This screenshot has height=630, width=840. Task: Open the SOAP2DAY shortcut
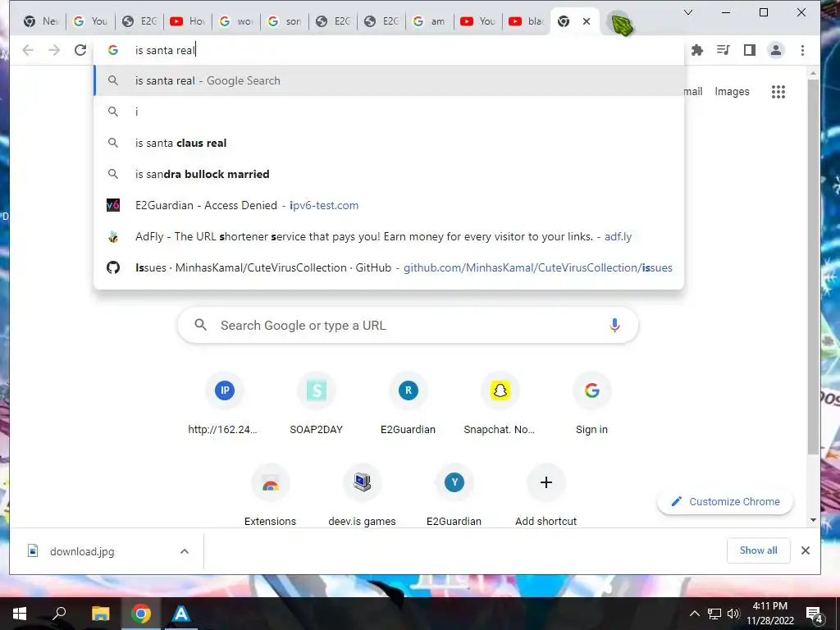[316, 404]
